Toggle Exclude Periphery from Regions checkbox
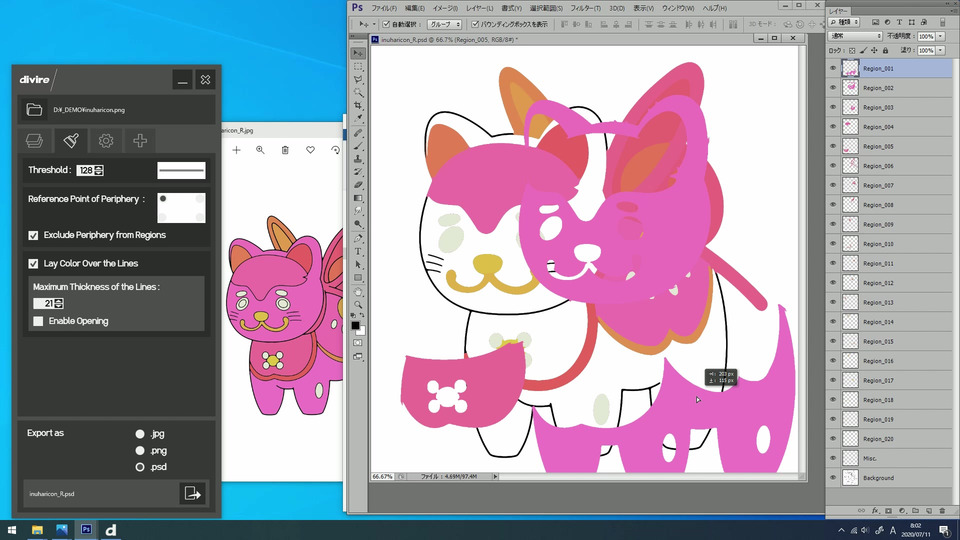 pyautogui.click(x=33, y=235)
